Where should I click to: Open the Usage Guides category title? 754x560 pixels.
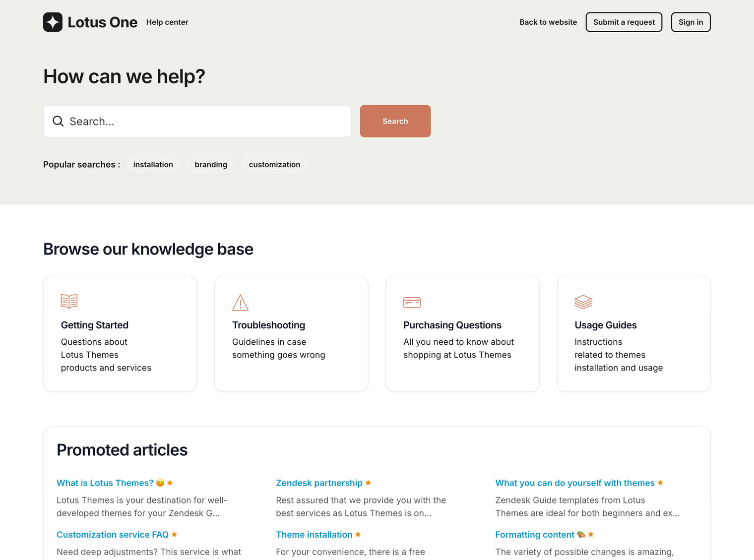point(606,325)
